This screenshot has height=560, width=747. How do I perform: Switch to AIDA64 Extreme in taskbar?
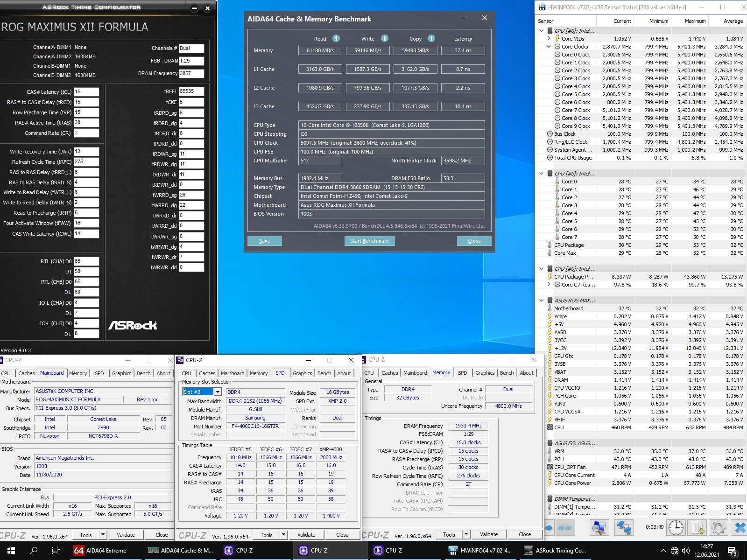(100, 551)
